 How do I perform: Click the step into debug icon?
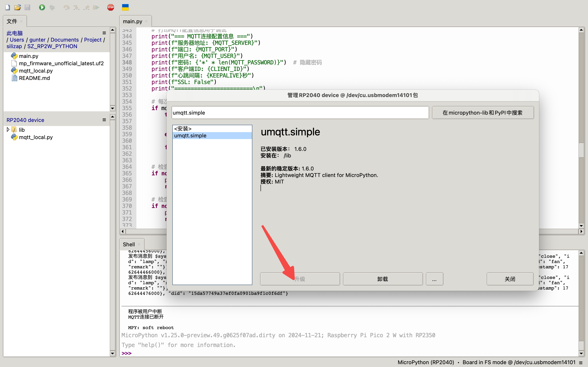coord(76,7)
